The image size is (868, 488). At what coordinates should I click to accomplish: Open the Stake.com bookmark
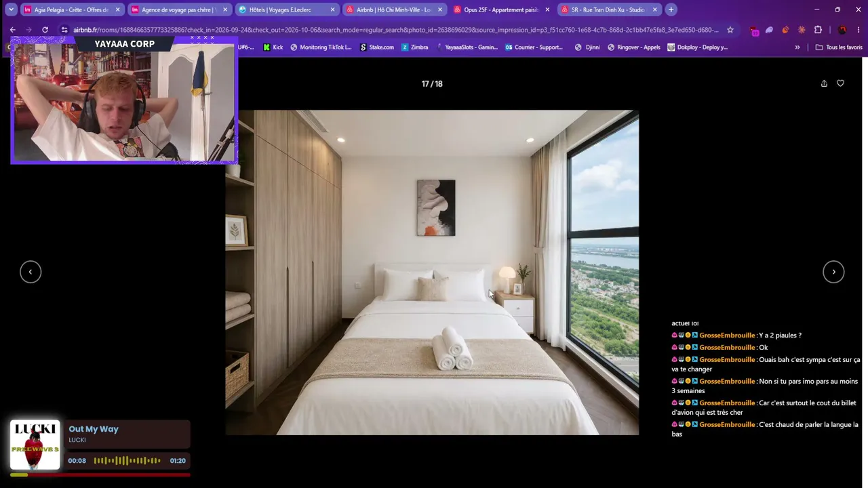point(376,47)
